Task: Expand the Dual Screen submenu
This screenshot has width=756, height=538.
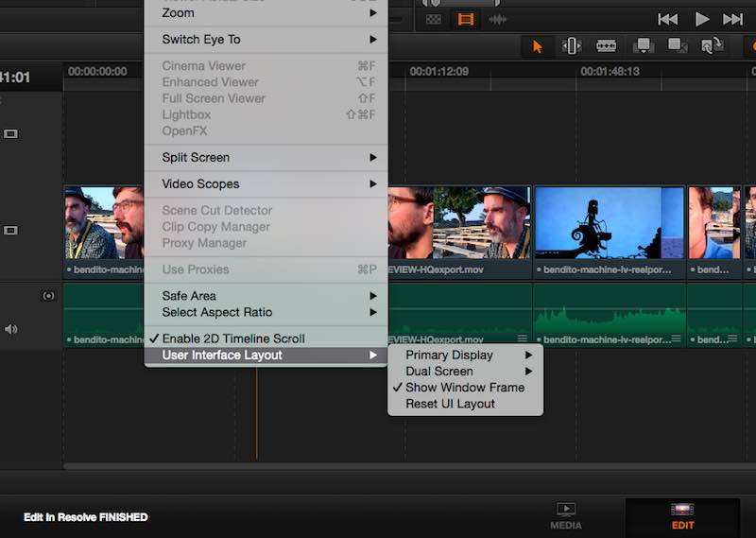Action: [x=465, y=372]
